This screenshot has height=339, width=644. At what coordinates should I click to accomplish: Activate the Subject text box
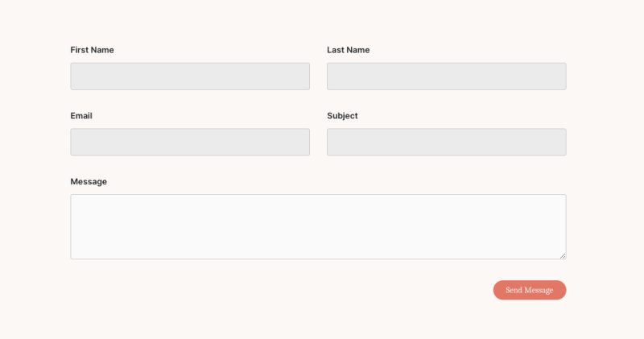click(x=446, y=143)
